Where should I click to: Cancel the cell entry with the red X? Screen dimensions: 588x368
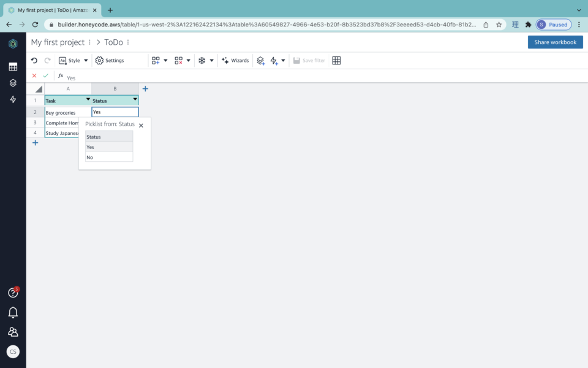pos(34,75)
